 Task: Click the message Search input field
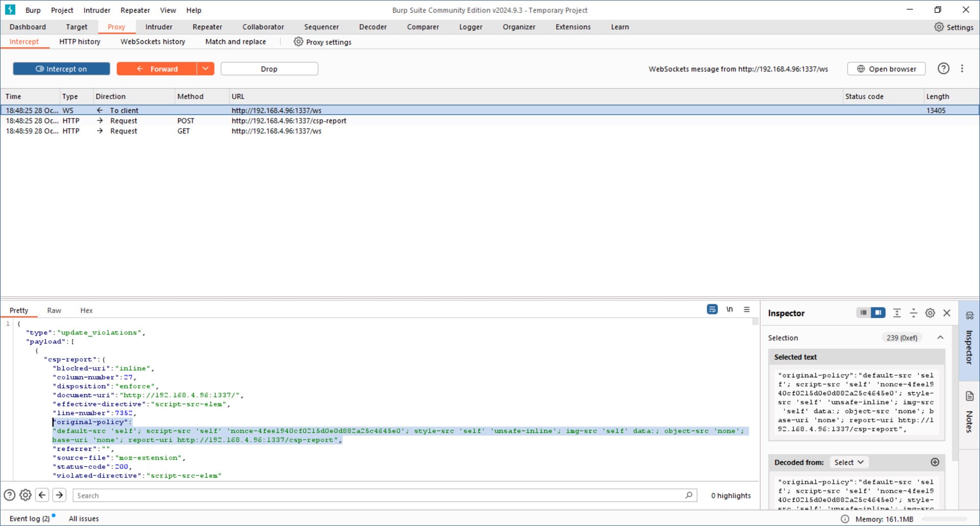pyautogui.click(x=385, y=495)
